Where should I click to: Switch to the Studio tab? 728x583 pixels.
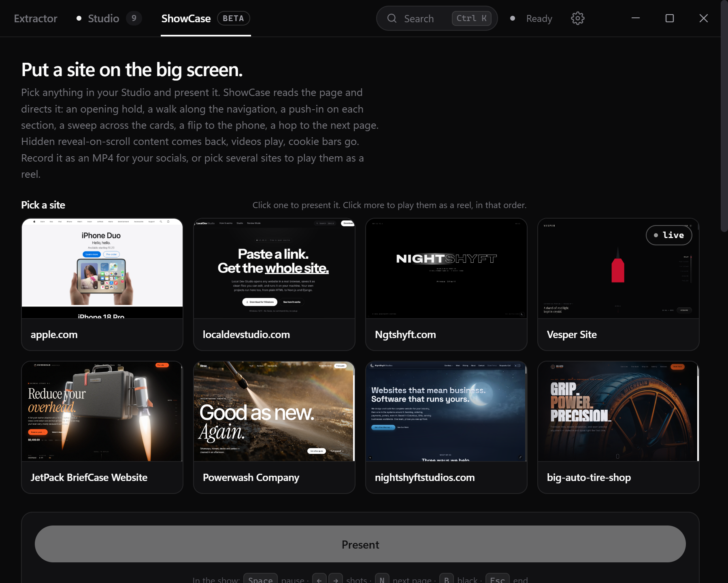tap(103, 19)
